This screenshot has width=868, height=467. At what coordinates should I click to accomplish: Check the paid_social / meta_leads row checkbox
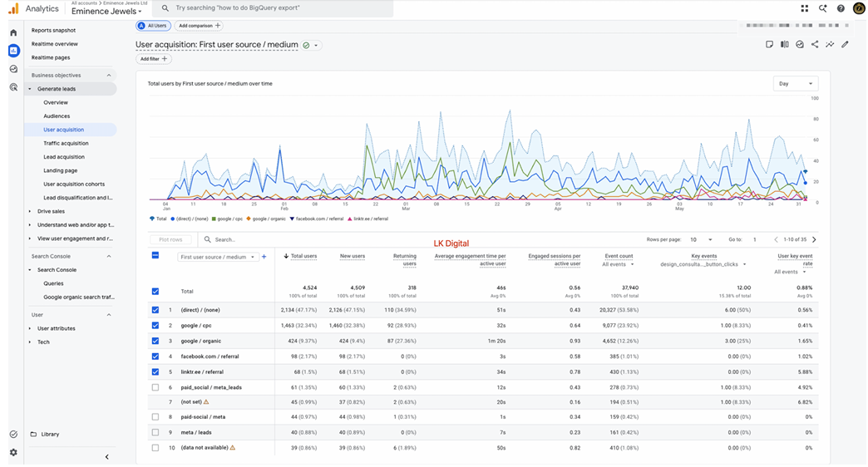coord(155,388)
